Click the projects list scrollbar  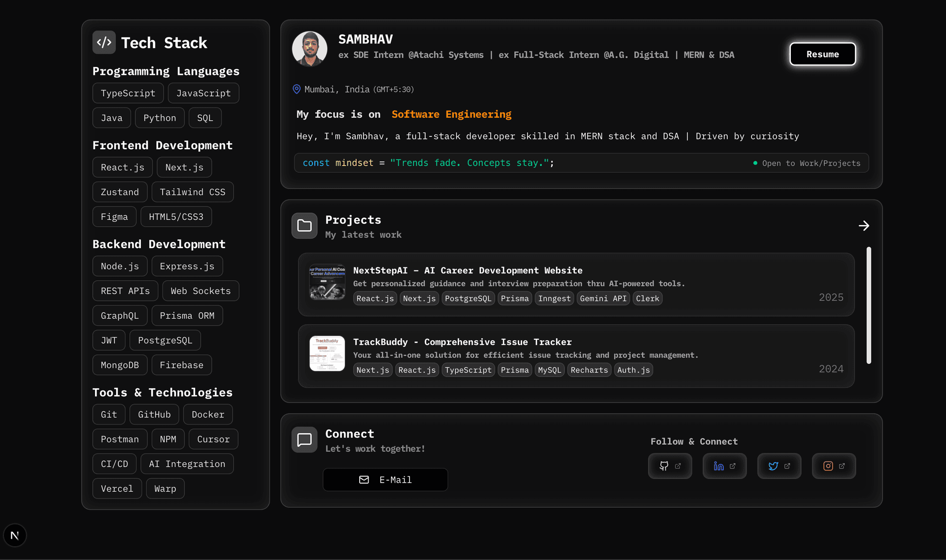pyautogui.click(x=869, y=305)
